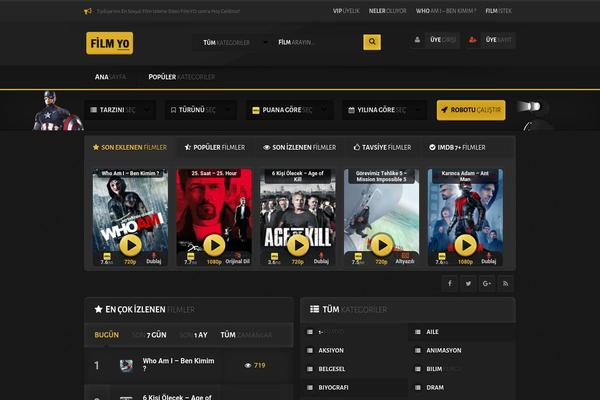
Task: Select the BUGÜN time filter tab
Action: point(107,335)
